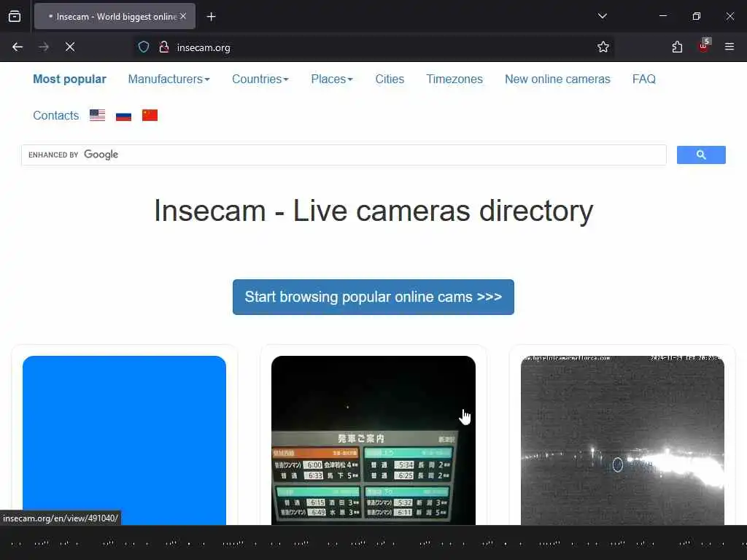The image size is (747, 560).
Task: Open the tracking protection shield icon
Action: click(144, 47)
